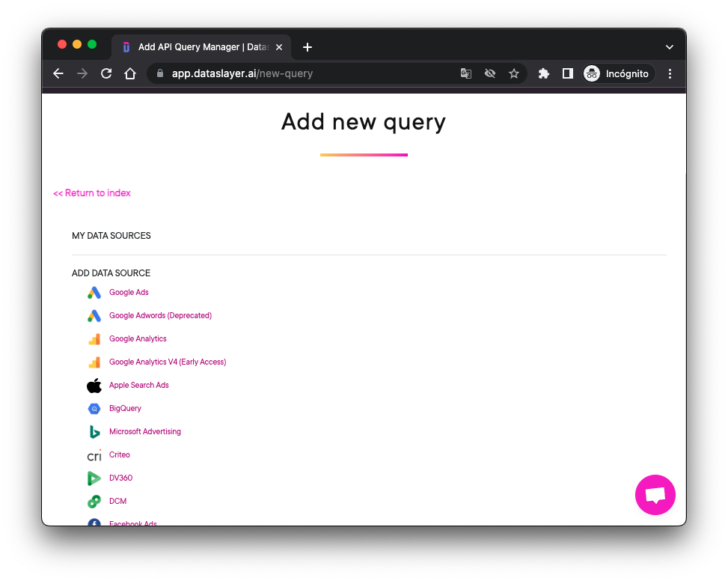The width and height of the screenshot is (728, 581).
Task: Select the Google Ads data source icon
Action: (x=94, y=292)
